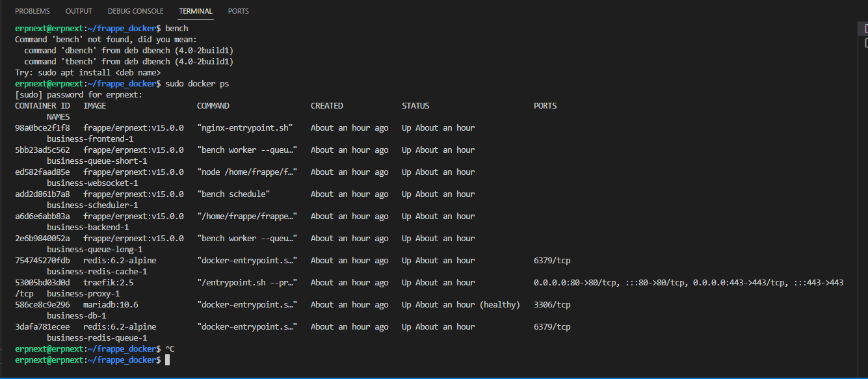The height and width of the screenshot is (379, 868).
Task: Click the name business-backend-1
Action: pyautogui.click(x=88, y=228)
